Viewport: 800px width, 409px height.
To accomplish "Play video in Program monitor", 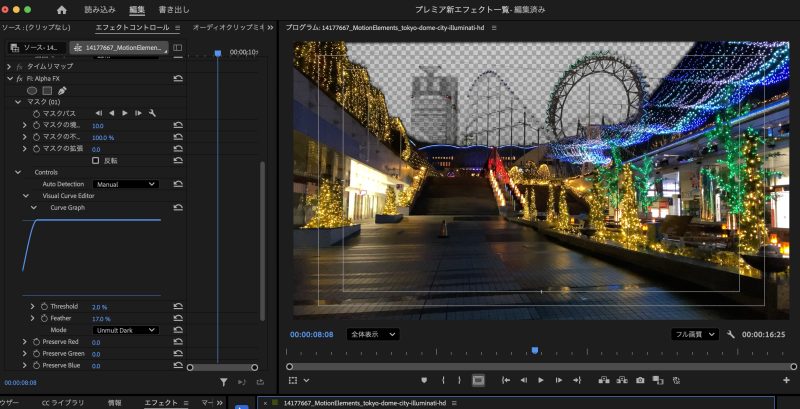I will [541, 380].
